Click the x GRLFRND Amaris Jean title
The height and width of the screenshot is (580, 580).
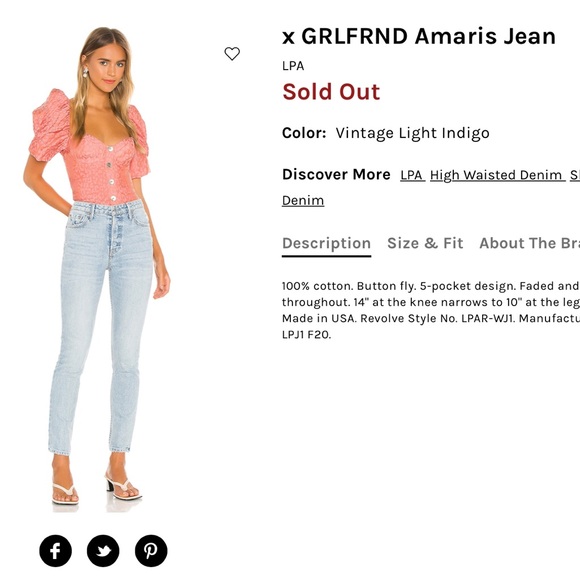(419, 36)
